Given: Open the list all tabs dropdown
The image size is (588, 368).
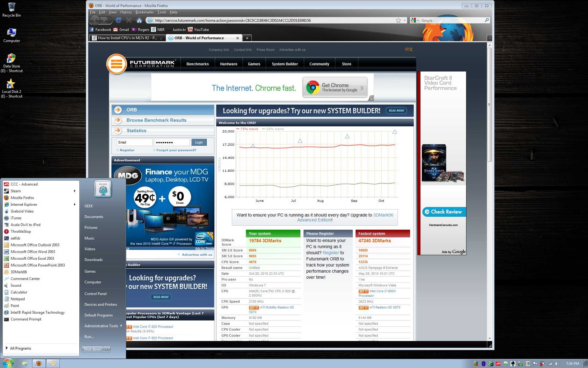Looking at the screenshot, I should click(x=489, y=38).
